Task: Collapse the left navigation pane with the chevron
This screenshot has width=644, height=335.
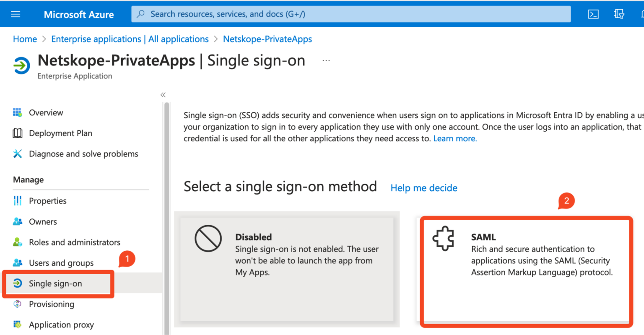Action: pyautogui.click(x=163, y=95)
